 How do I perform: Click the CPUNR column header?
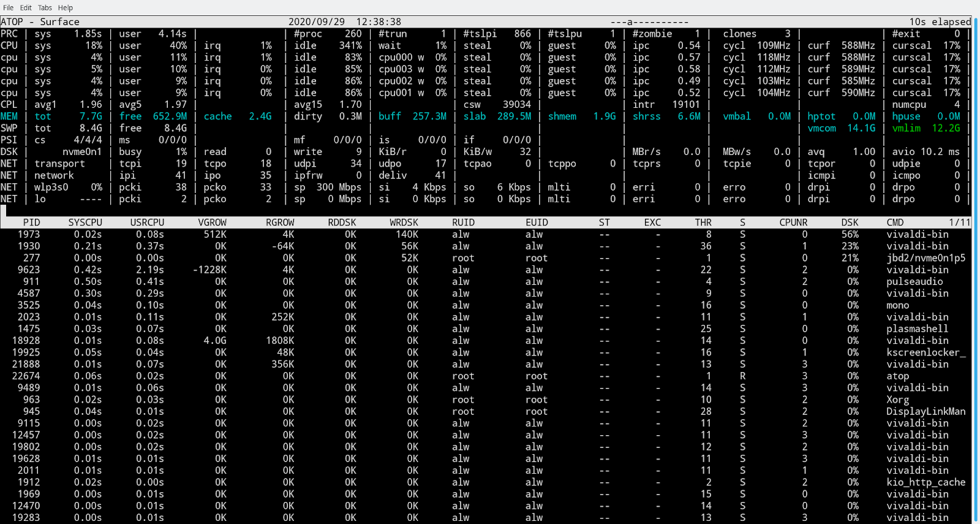[x=793, y=222]
